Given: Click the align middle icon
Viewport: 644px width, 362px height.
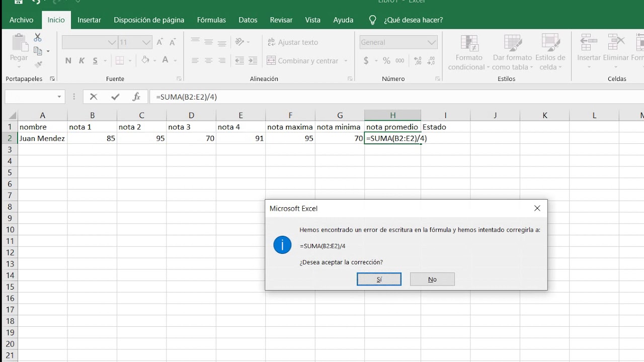Looking at the screenshot, I should click(208, 42).
